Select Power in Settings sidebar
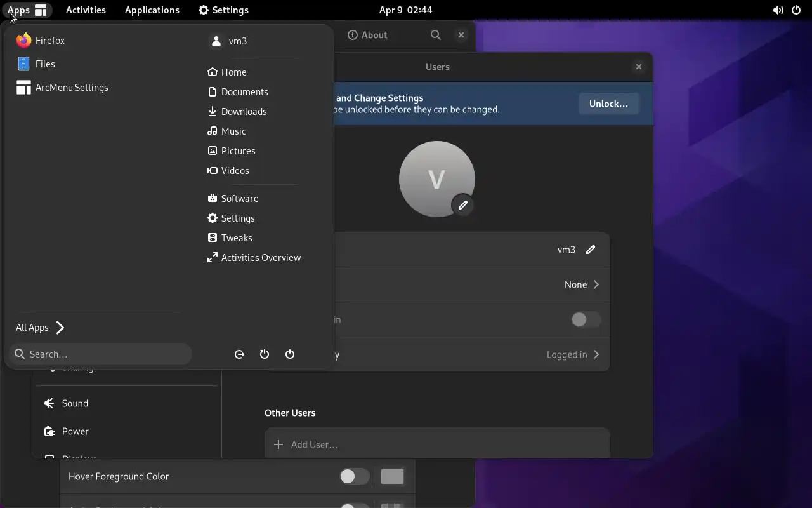This screenshot has width=812, height=508. coord(127,431)
